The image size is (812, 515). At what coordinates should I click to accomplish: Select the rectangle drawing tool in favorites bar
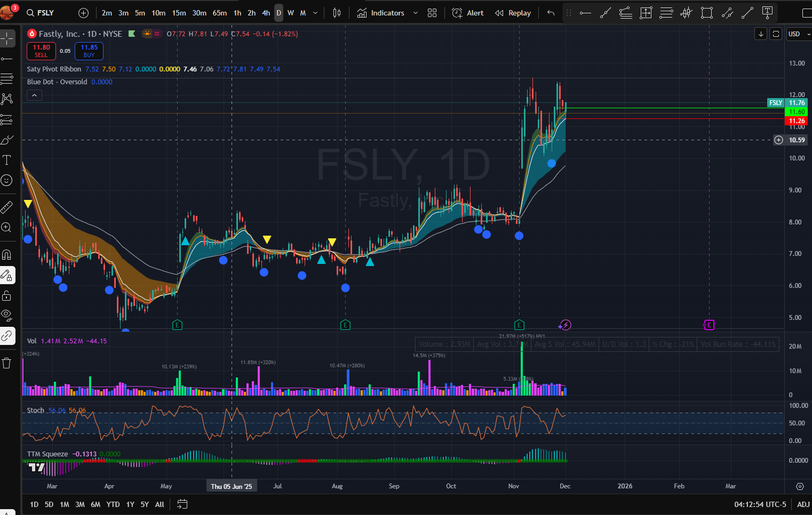[706, 13]
